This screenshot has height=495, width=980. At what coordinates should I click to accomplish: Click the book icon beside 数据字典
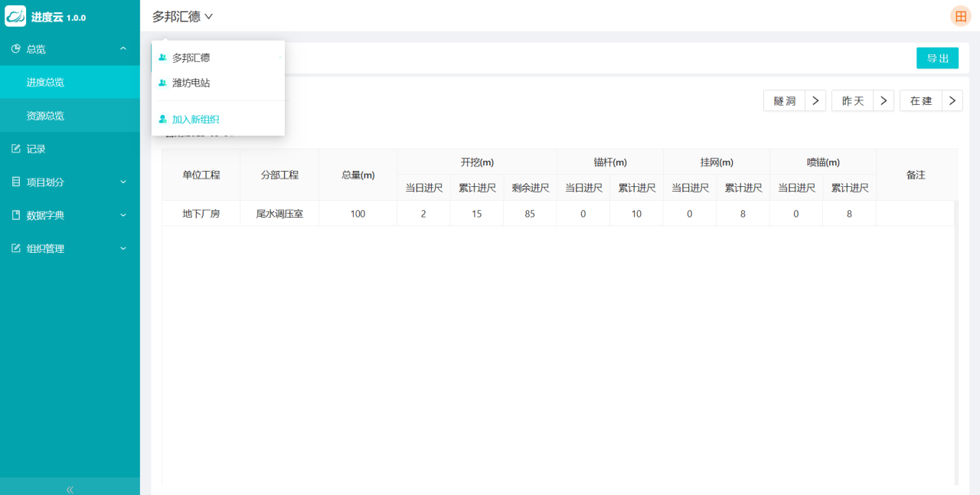15,215
